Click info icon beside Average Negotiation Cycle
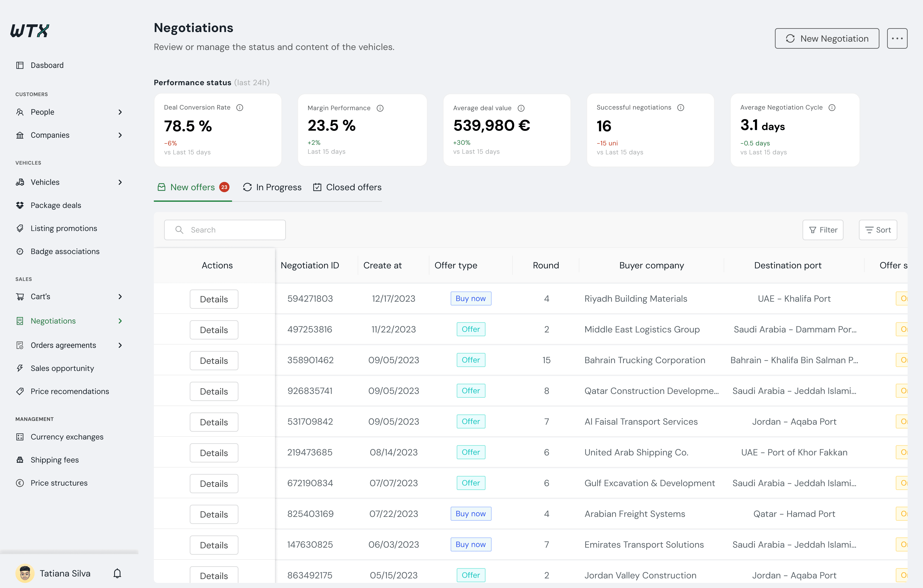 [832, 108]
